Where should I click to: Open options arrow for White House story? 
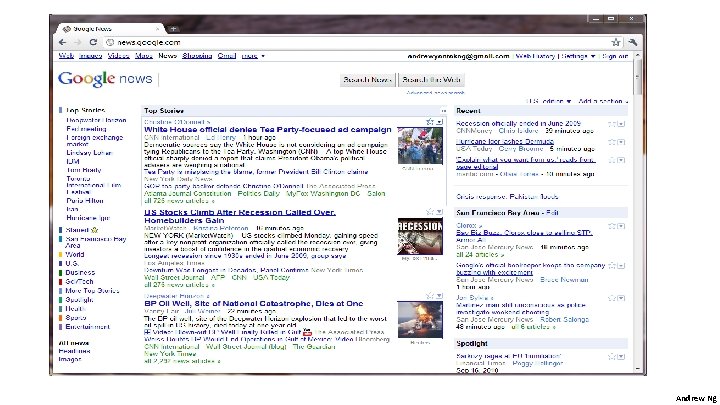439,122
